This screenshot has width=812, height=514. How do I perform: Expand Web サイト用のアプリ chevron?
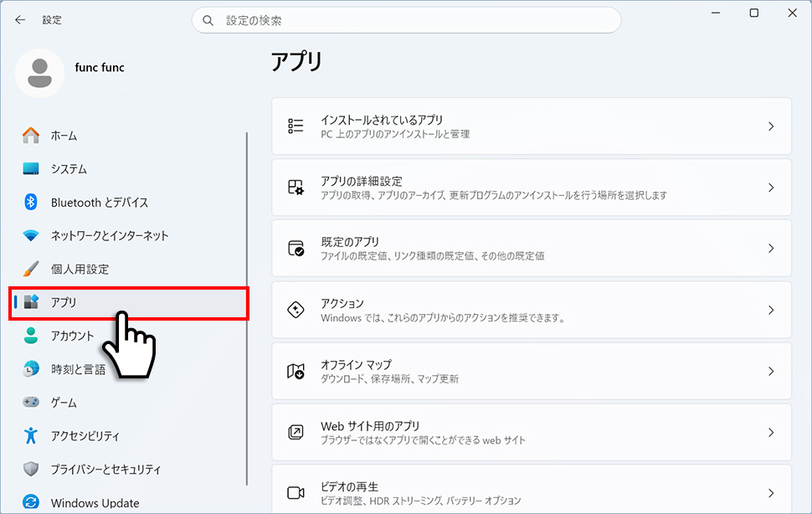tap(771, 432)
